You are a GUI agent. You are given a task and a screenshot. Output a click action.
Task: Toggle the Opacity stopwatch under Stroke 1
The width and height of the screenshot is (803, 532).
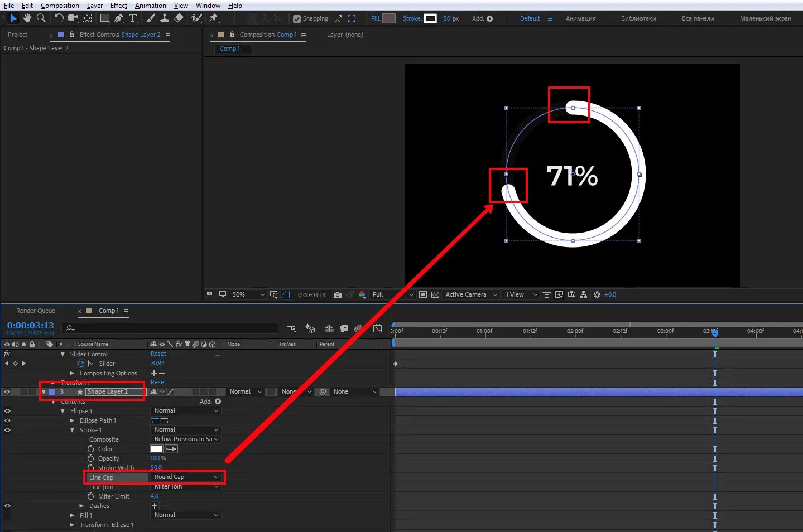[x=90, y=458]
